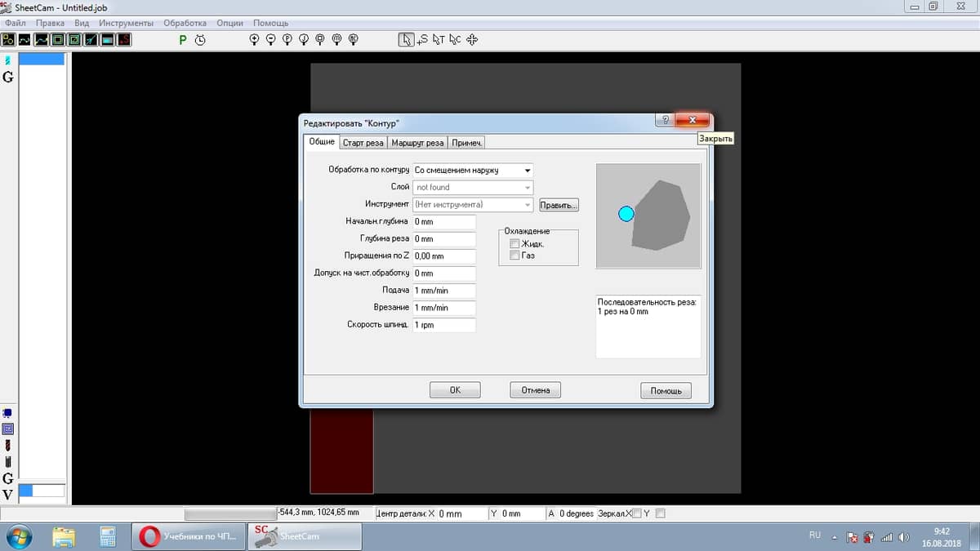Click the Править... button next to Инструмент
This screenshot has width=980, height=551.
[x=559, y=205]
